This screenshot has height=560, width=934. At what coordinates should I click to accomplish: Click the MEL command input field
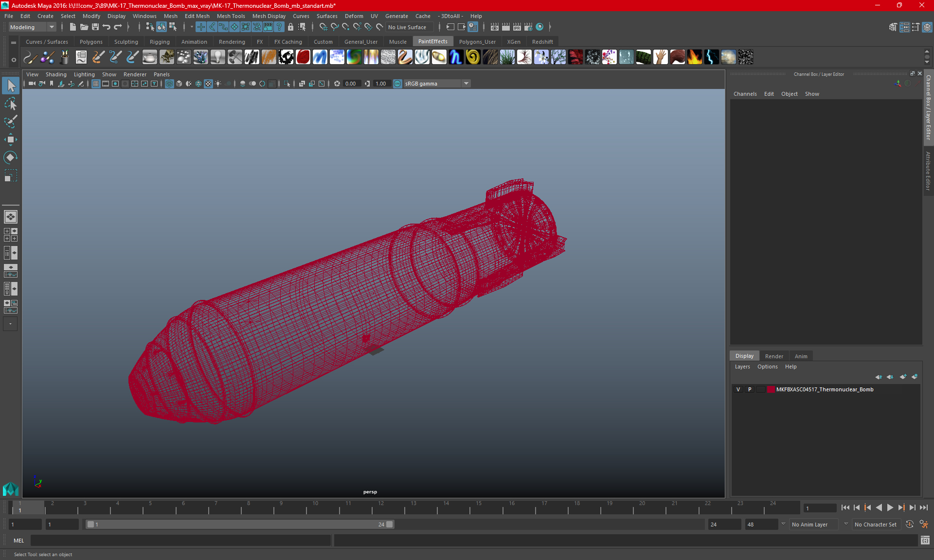pos(180,541)
